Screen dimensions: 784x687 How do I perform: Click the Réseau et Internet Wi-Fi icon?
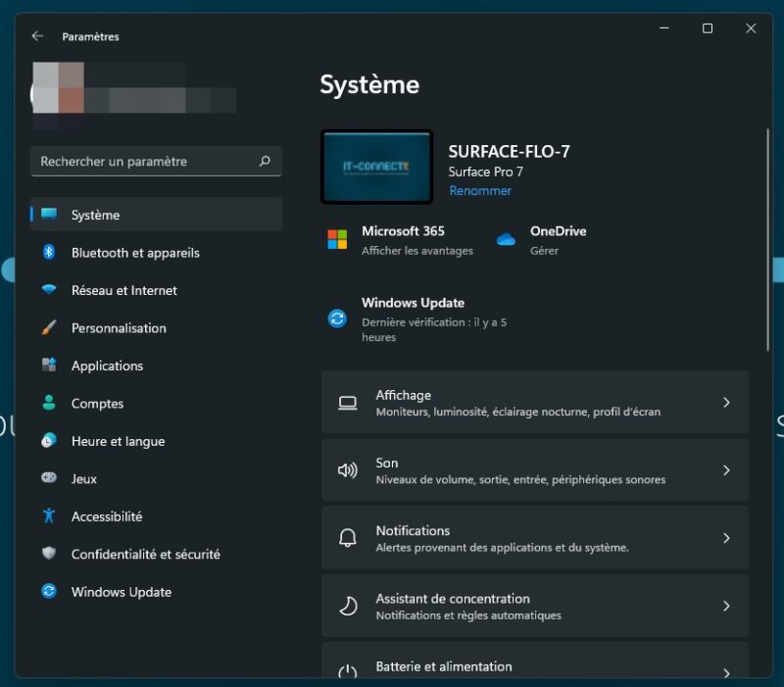point(49,290)
